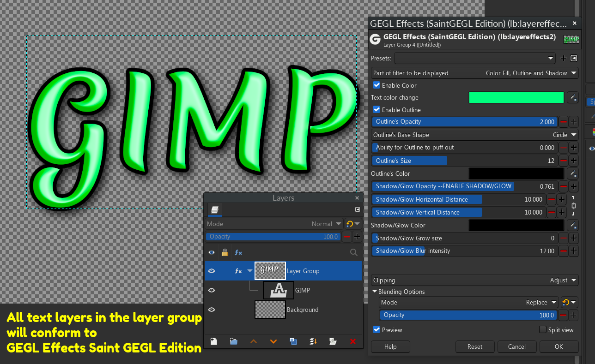The image size is (595, 364).
Task: Lower the selected layer with down arrow
Action: tap(273, 341)
